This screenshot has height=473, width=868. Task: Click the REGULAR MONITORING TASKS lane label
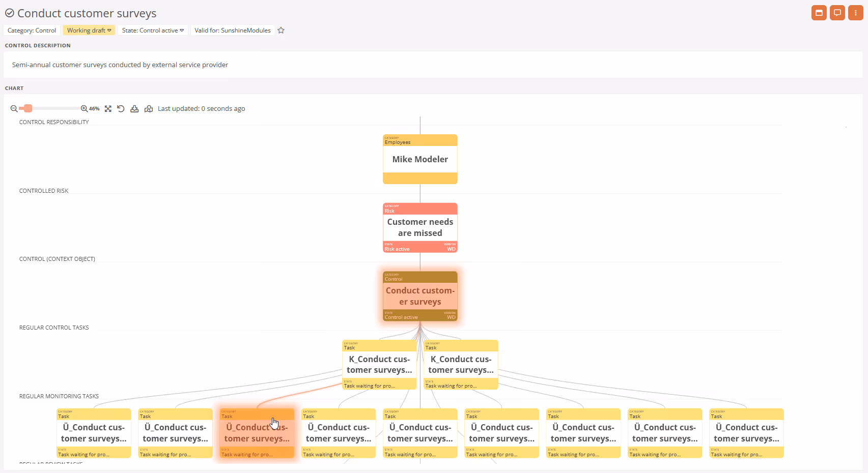coord(59,396)
